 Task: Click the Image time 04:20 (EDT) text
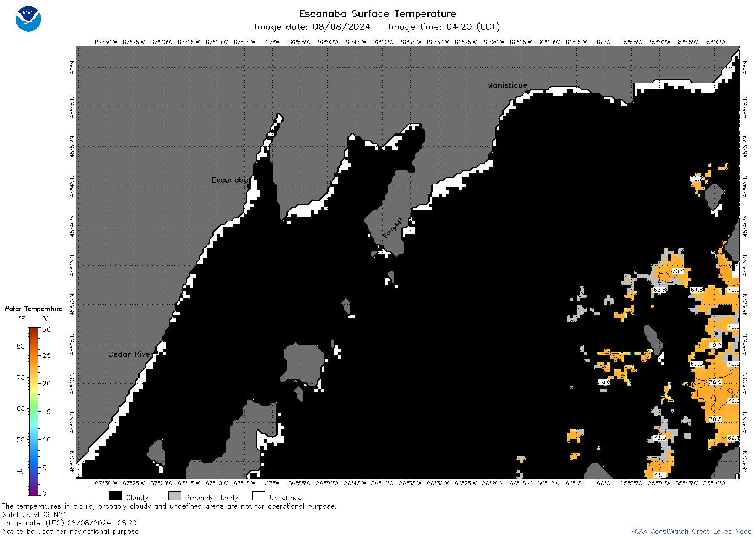point(444,27)
